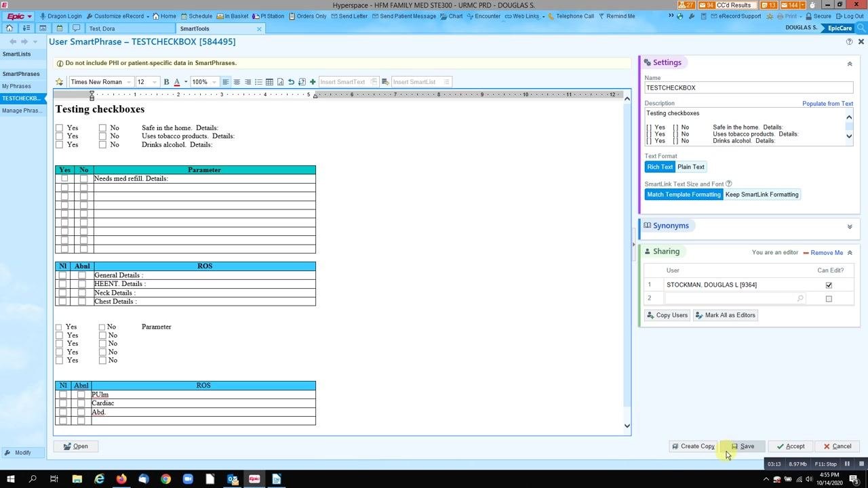Expand the Synonyms section
The image size is (868, 488).
tap(850, 226)
